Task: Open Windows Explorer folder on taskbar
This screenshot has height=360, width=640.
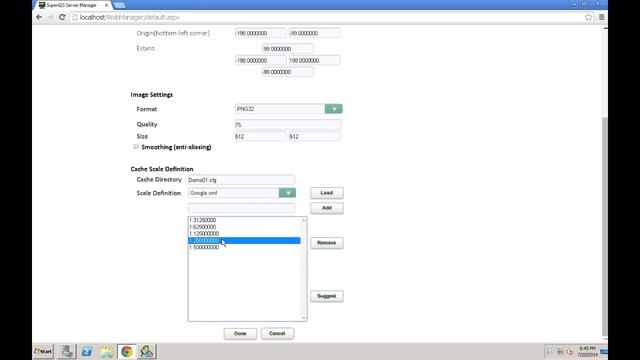Action: click(x=107, y=351)
